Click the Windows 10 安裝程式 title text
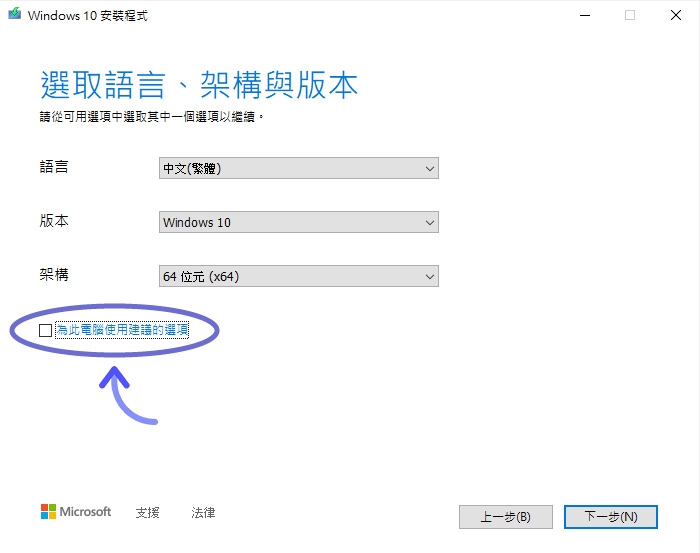The height and width of the screenshot is (553, 700). 88,16
